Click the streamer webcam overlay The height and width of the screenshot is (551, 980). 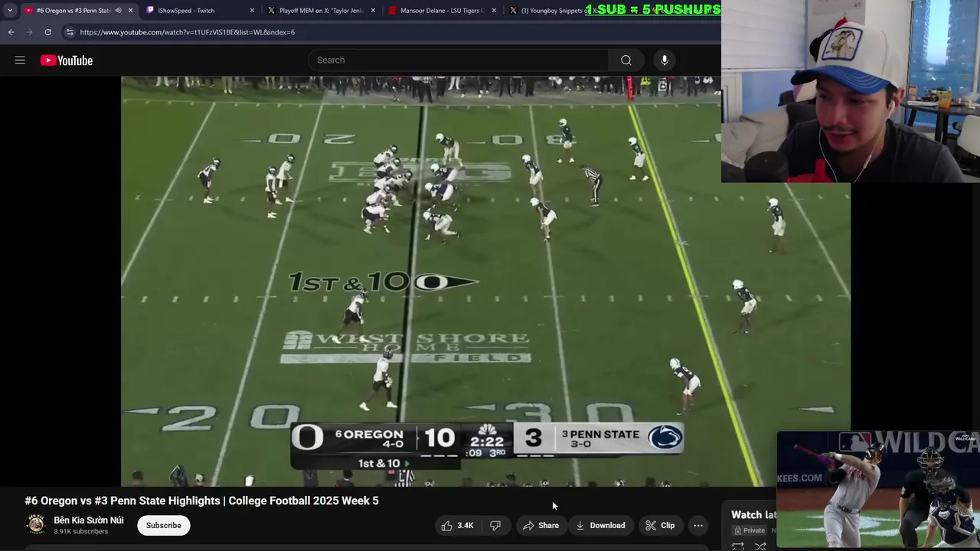(x=851, y=91)
